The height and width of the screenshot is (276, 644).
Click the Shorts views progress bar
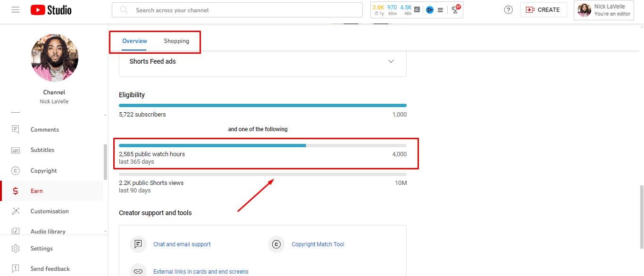pos(263,175)
